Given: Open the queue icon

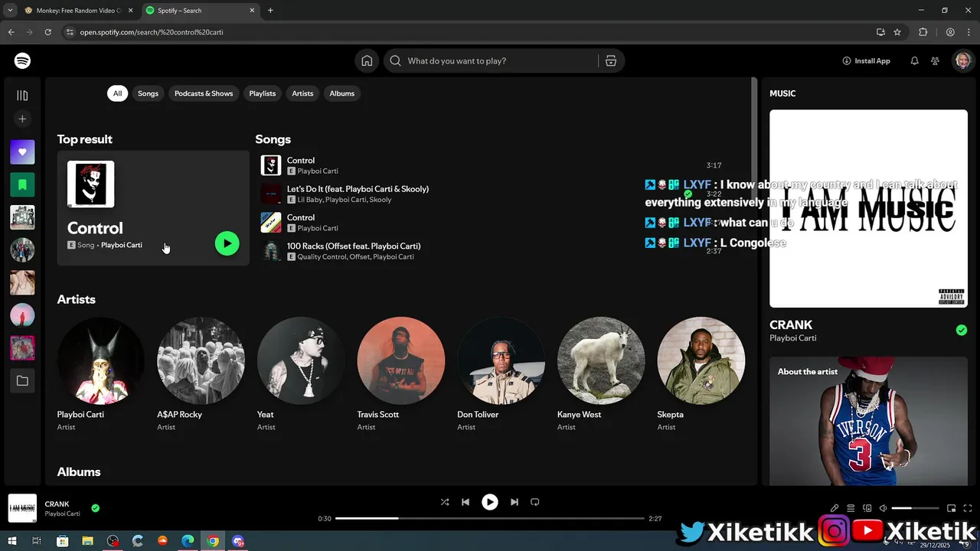Looking at the screenshot, I should (851, 508).
